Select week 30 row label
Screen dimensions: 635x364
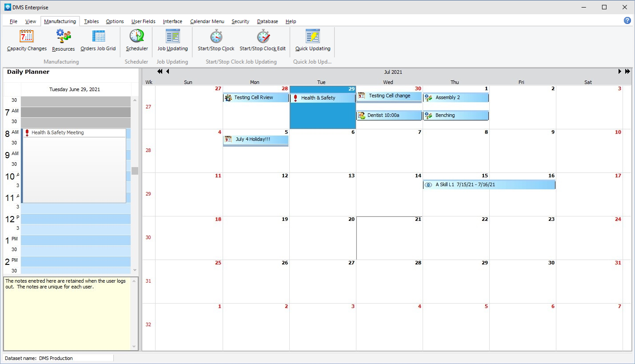click(x=148, y=238)
